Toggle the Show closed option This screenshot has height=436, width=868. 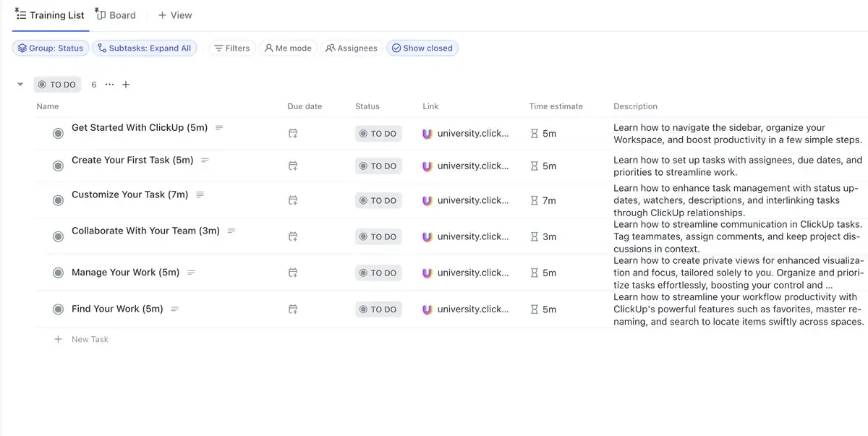click(422, 48)
